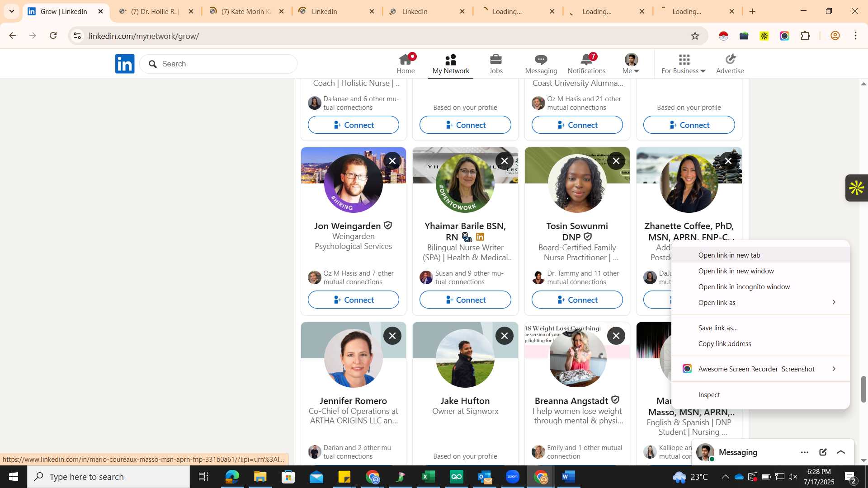Dismiss Yhaimar Barile suggestion card

click(505, 161)
